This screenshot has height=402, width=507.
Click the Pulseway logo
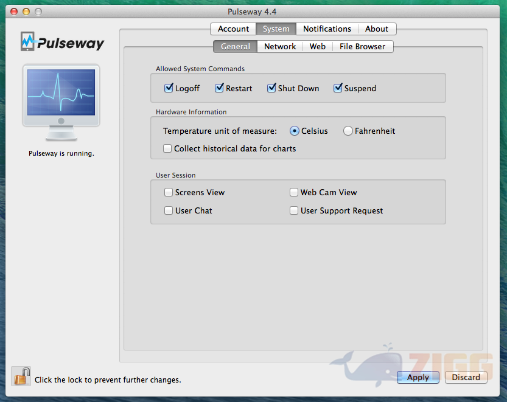(x=62, y=42)
